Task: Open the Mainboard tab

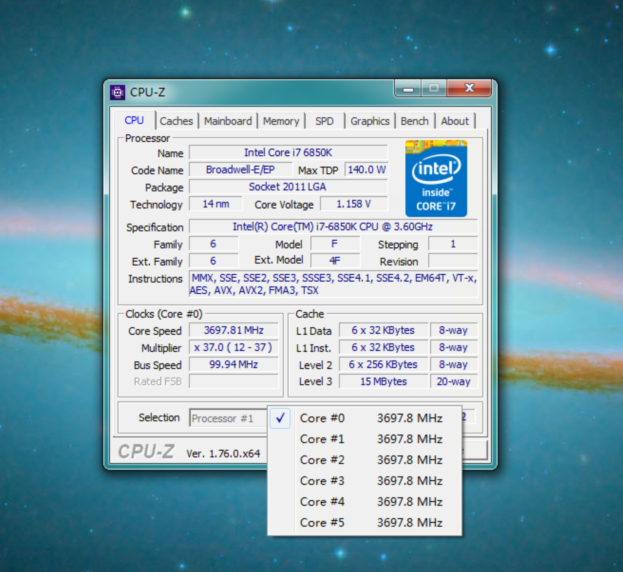Action: pos(228,121)
